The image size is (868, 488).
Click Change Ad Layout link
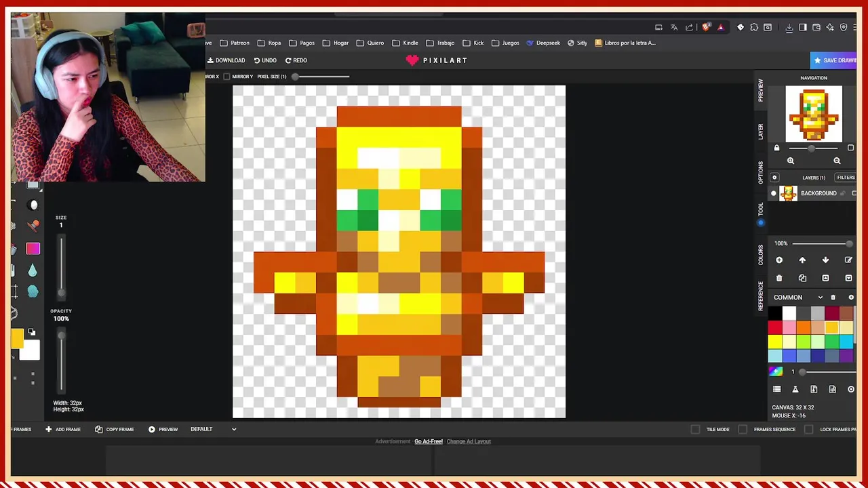[469, 441]
